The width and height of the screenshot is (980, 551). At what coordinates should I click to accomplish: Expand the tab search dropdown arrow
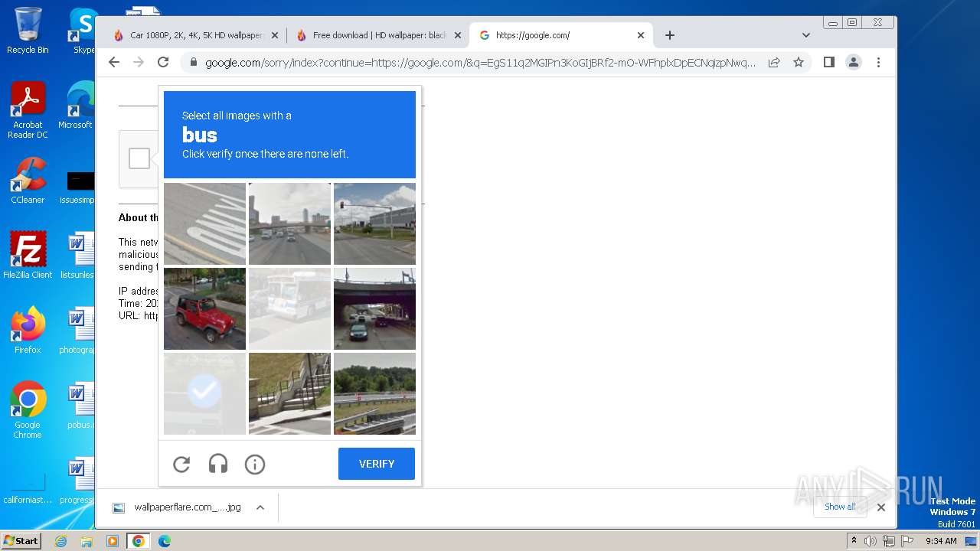tap(805, 35)
